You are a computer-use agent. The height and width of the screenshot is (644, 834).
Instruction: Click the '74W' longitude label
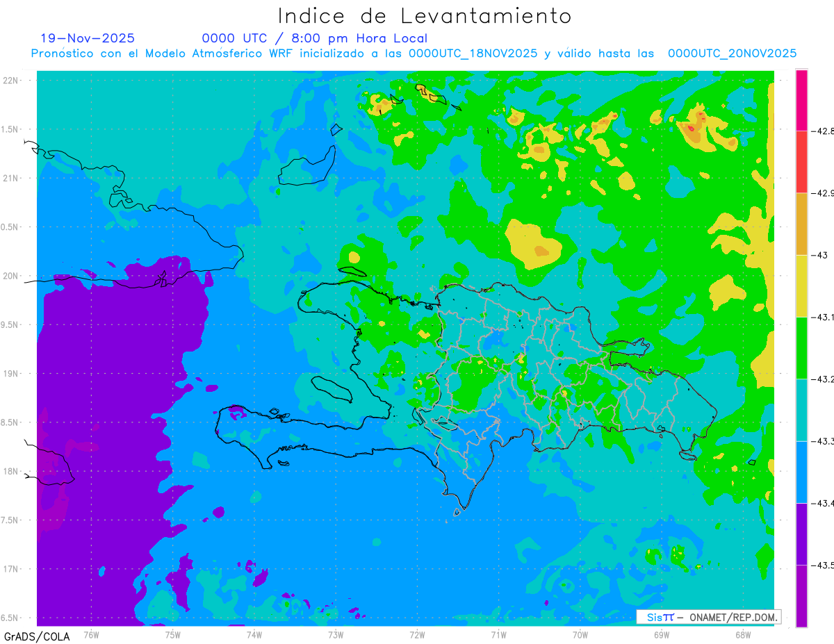(254, 634)
